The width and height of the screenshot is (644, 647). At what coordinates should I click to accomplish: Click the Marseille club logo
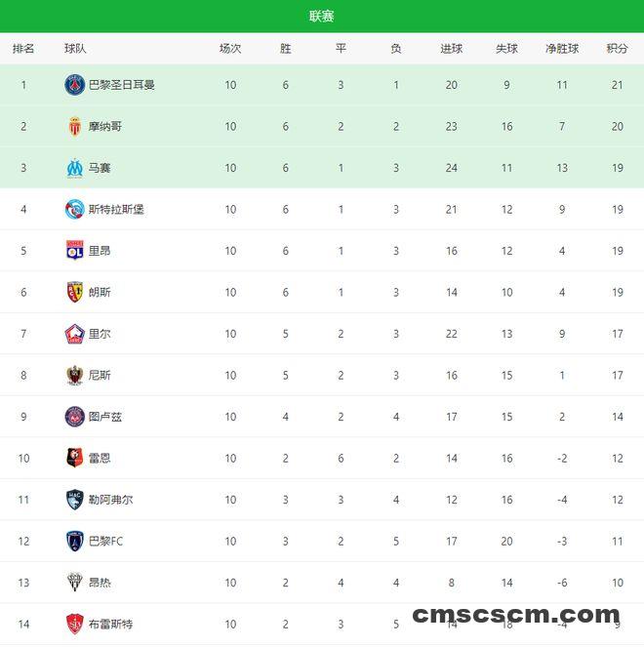pos(75,168)
